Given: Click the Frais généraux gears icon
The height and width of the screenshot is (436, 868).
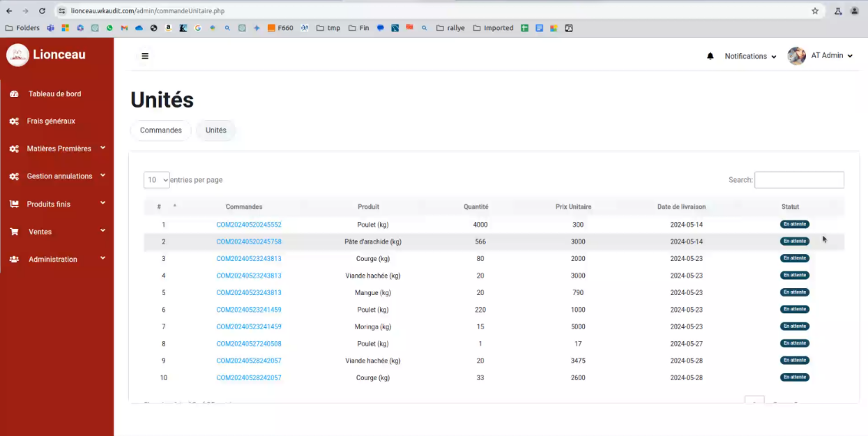Looking at the screenshot, I should point(14,121).
